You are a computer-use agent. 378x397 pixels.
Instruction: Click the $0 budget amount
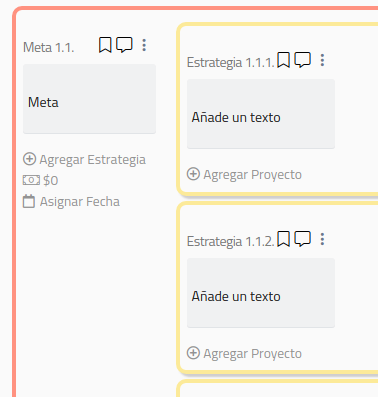tap(51, 180)
